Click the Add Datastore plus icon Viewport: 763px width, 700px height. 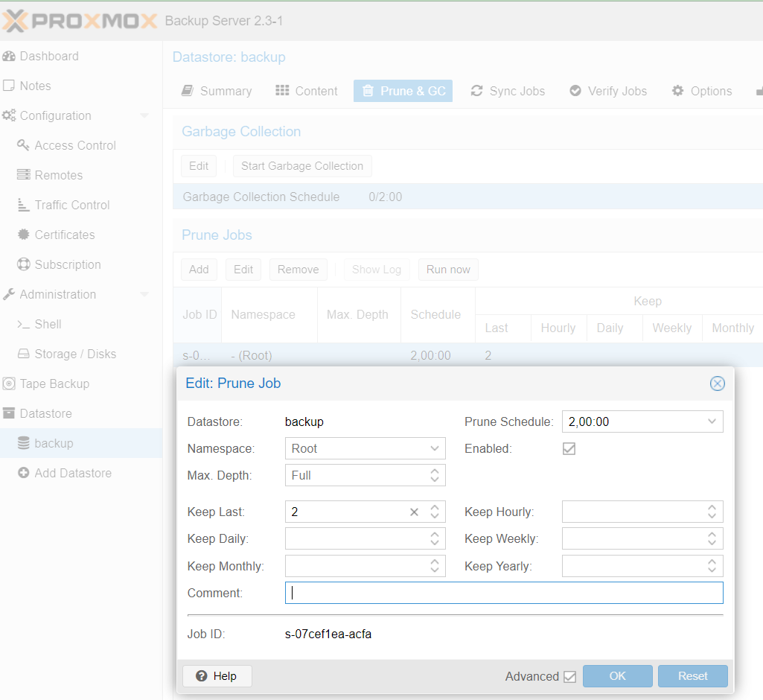click(x=23, y=473)
